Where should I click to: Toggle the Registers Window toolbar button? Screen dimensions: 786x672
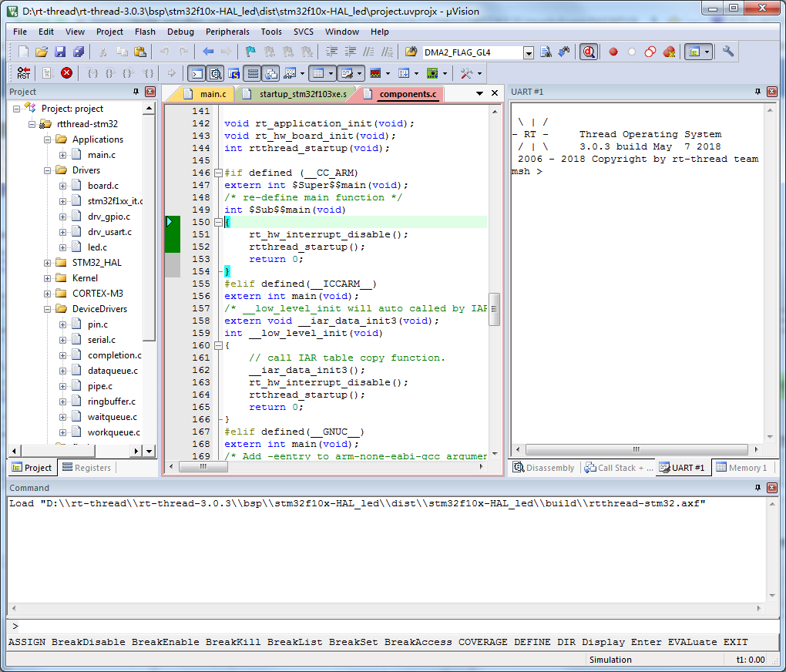[x=252, y=74]
